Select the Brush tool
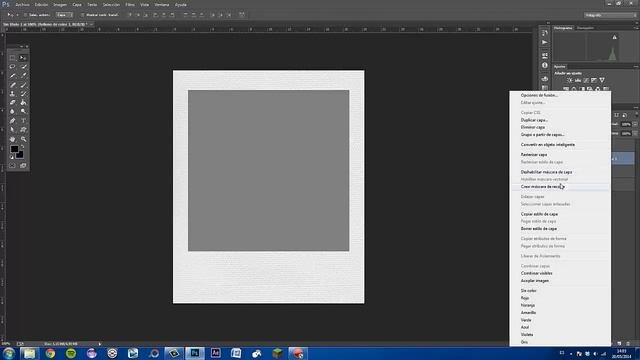The height and width of the screenshot is (360, 640). point(23,85)
